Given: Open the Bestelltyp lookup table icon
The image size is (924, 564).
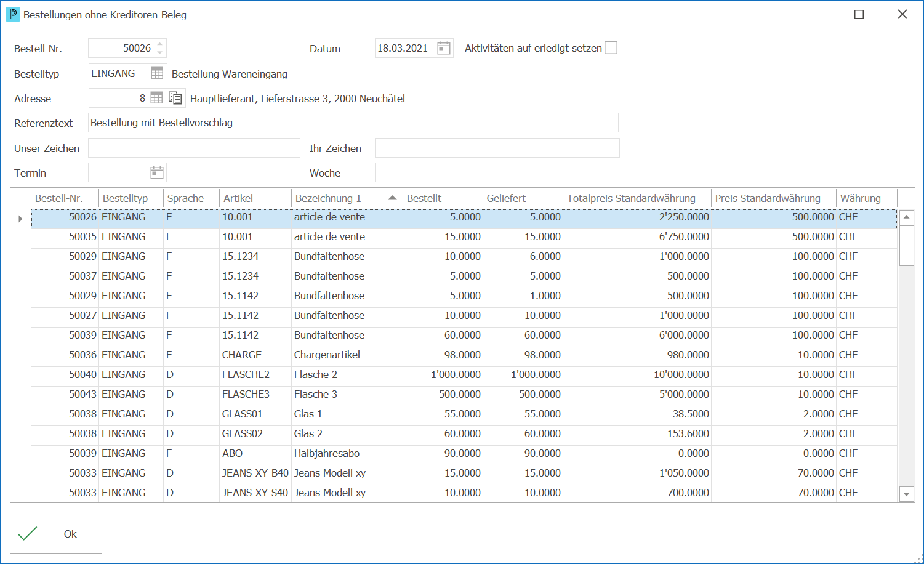Looking at the screenshot, I should pyautogui.click(x=157, y=73).
